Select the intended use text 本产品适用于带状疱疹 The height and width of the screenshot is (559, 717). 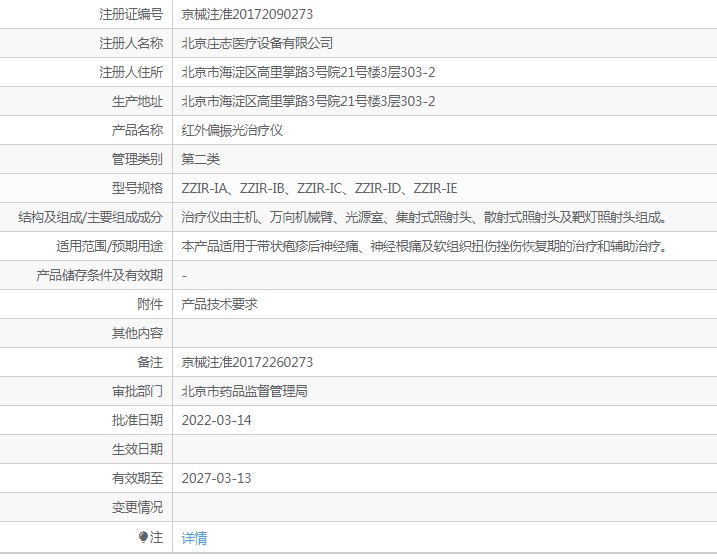pyautogui.click(x=424, y=246)
